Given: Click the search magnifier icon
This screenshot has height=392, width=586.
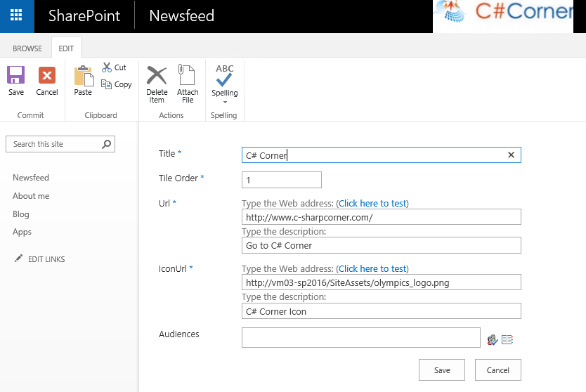Looking at the screenshot, I should (106, 144).
